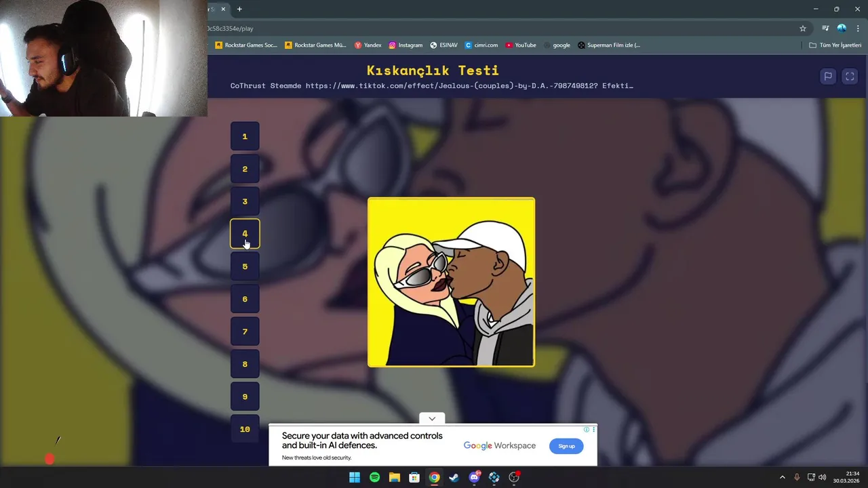This screenshot has height=488, width=868.
Task: Click the kissing couple illustration
Action: pyautogui.click(x=451, y=282)
